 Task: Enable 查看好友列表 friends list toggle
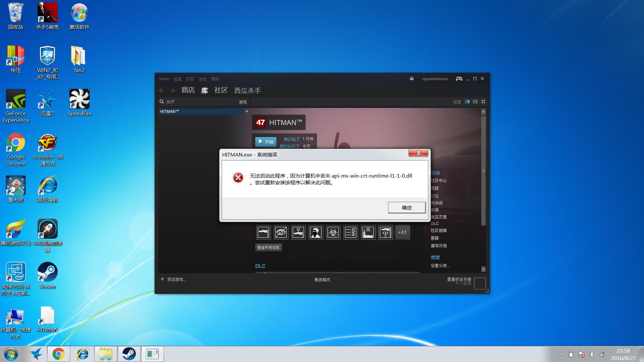tap(479, 283)
